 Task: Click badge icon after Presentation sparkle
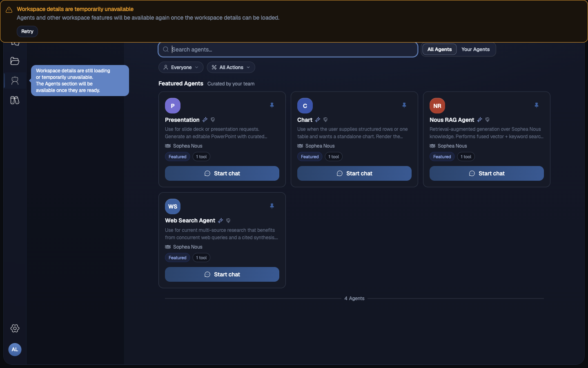(213, 120)
